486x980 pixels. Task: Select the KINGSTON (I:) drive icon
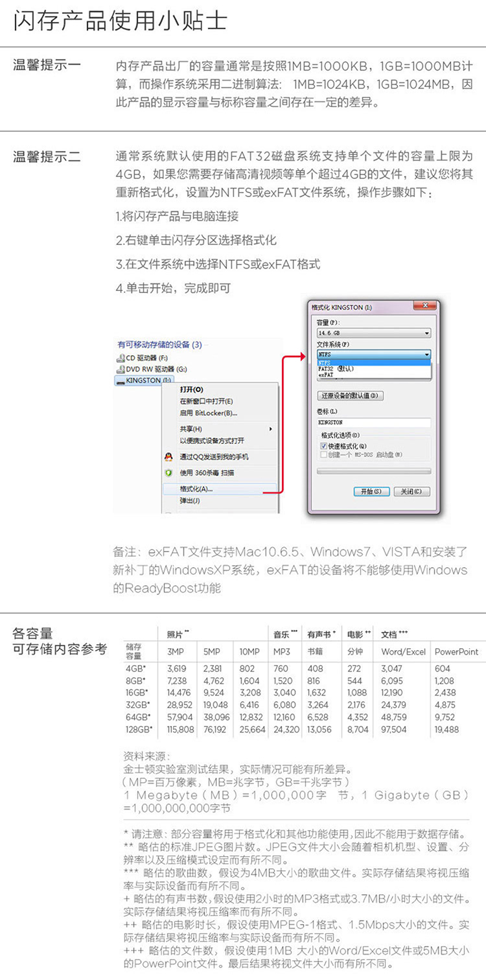[x=121, y=380]
